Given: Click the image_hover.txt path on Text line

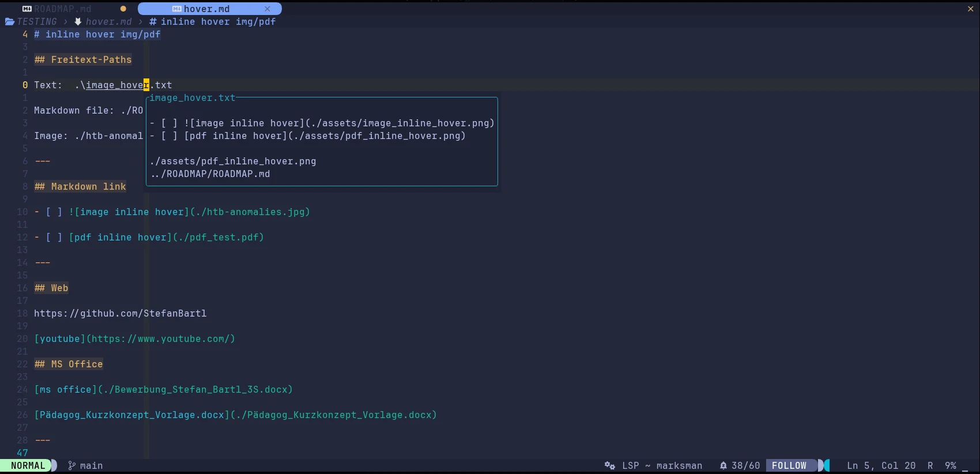Looking at the screenshot, I should point(123,85).
